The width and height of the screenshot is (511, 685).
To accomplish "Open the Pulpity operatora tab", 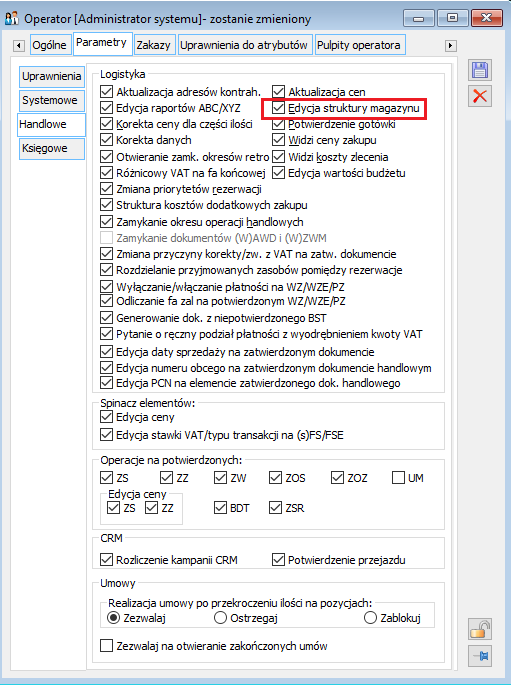I will pyautogui.click(x=359, y=45).
